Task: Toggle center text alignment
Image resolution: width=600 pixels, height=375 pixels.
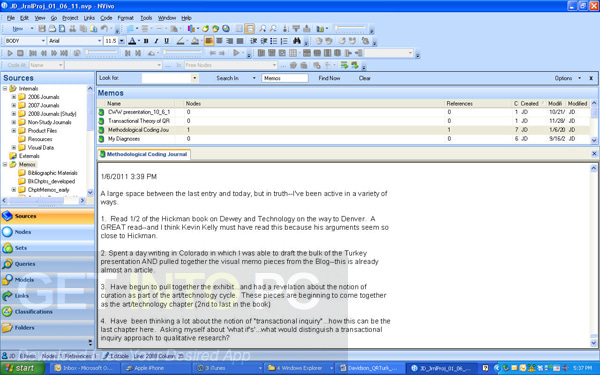Action: tap(219, 41)
